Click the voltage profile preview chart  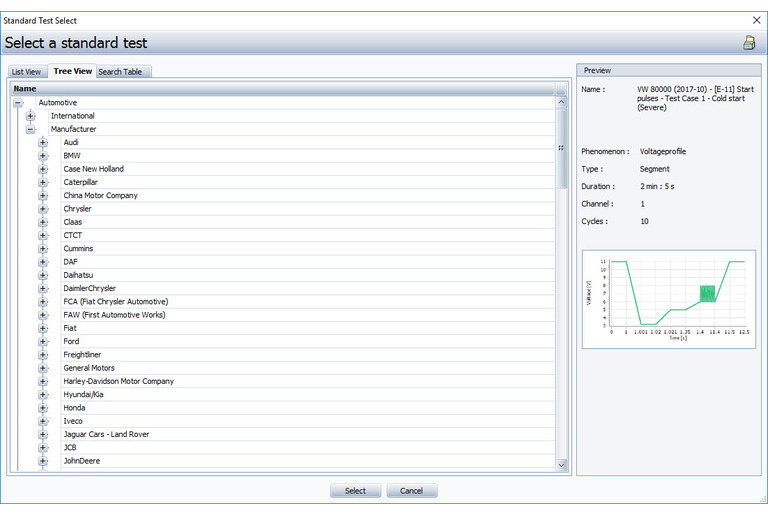(x=669, y=299)
